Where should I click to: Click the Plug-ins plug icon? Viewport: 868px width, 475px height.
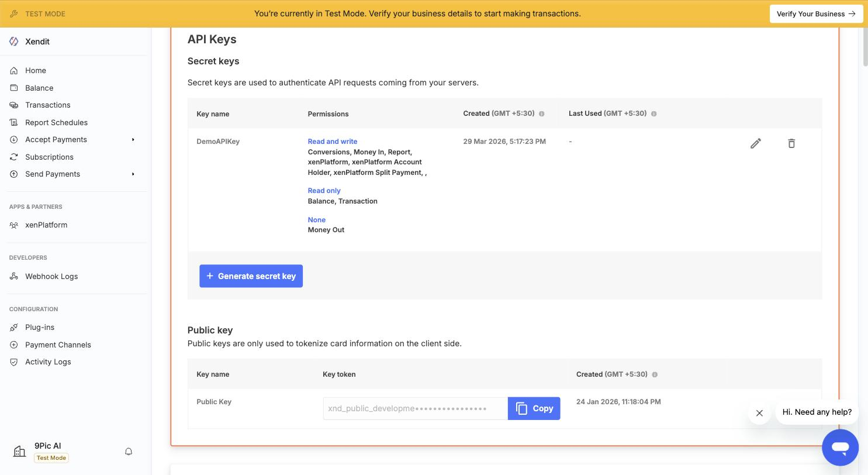coord(14,328)
